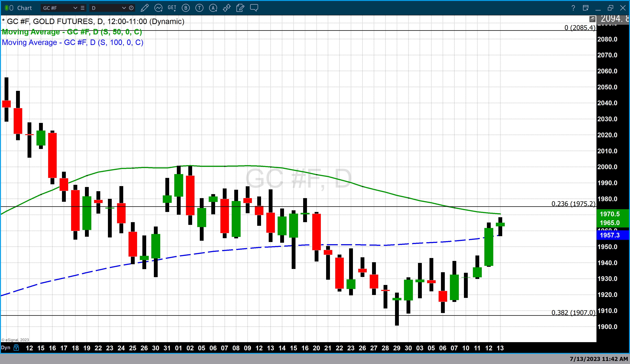Open the studies/indicators tool
The image size is (630, 364).
tap(158, 8)
